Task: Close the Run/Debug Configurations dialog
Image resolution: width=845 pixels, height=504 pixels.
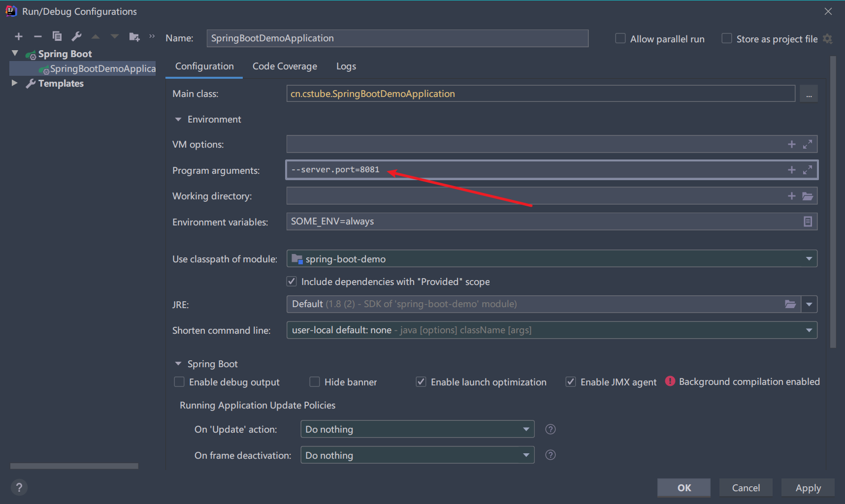Action: coord(828,11)
